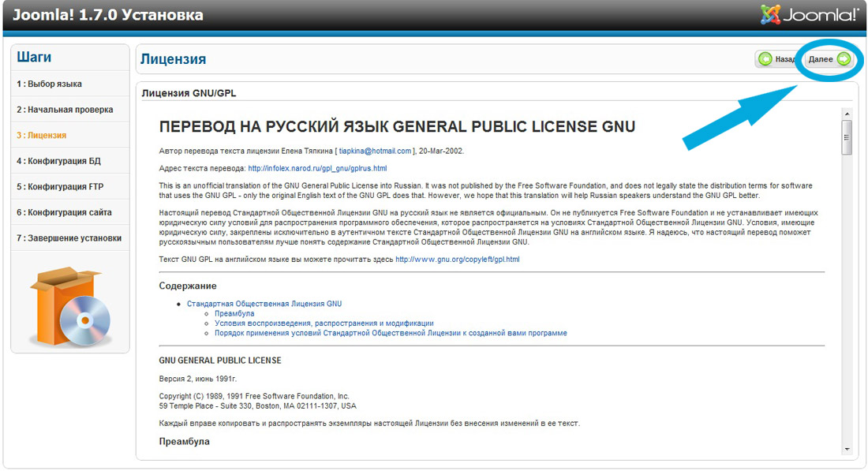Click the license scrollbar up arrow
The image size is (868, 471).
[847, 114]
